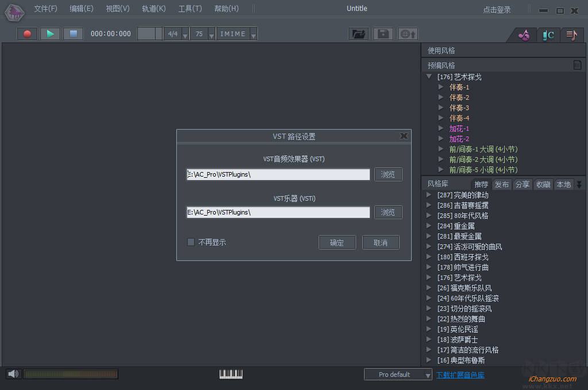This screenshot has height=390, width=588.
Task: Click the down arrow beside 本地 tab
Action: (579, 184)
